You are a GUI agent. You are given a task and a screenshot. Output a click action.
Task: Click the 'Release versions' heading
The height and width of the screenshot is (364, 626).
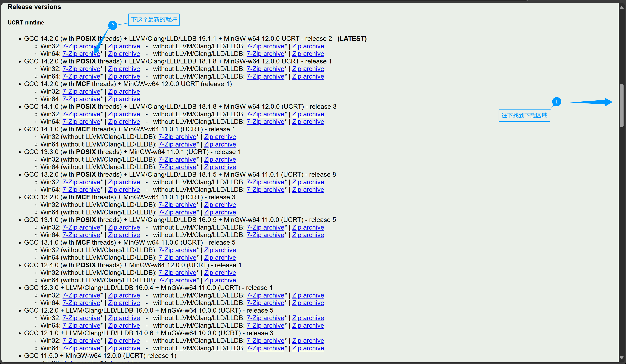pyautogui.click(x=34, y=7)
